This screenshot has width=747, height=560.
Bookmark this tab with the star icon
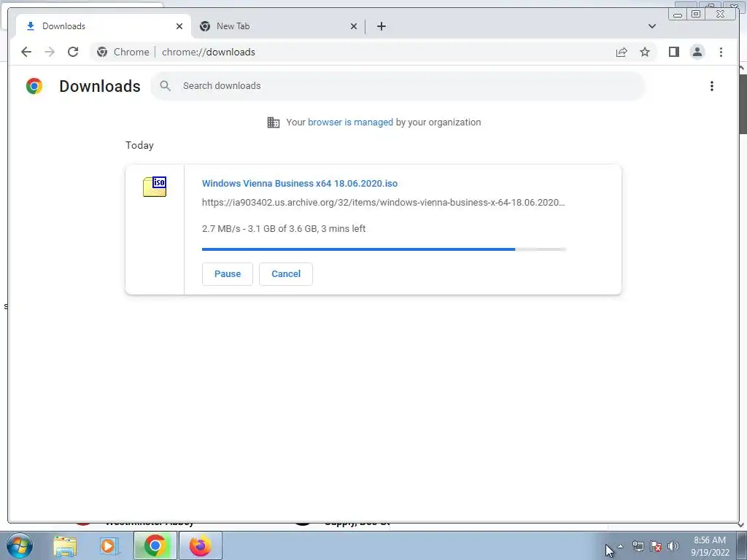coord(645,52)
